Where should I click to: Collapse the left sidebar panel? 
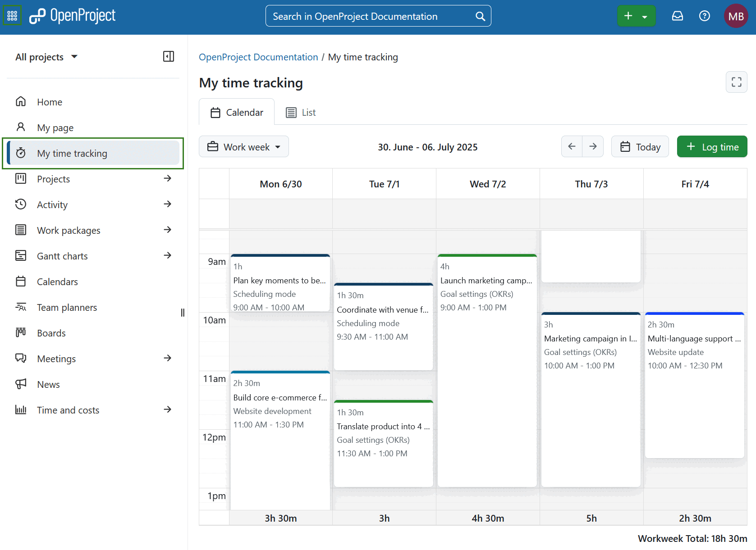point(168,56)
